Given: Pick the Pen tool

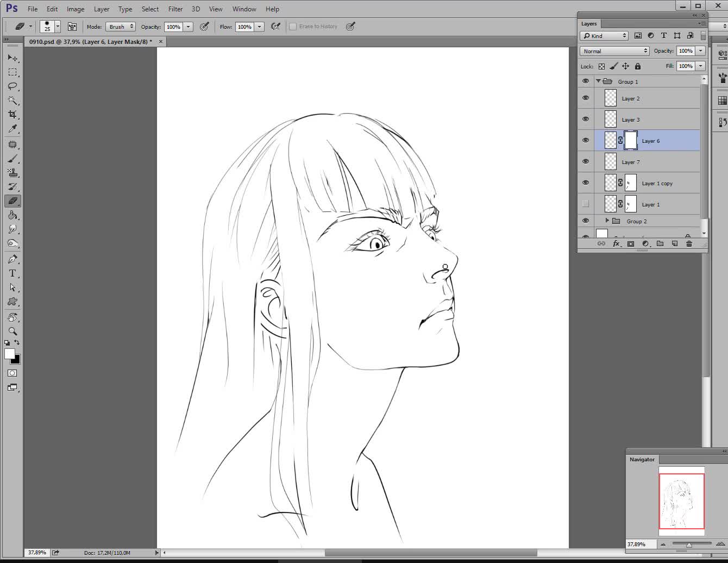Looking at the screenshot, I should [x=12, y=259].
